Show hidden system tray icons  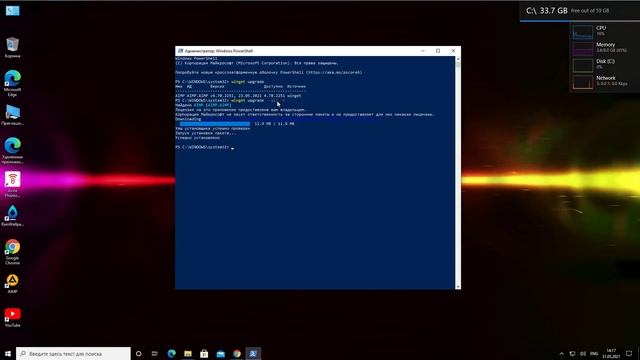pos(562,353)
